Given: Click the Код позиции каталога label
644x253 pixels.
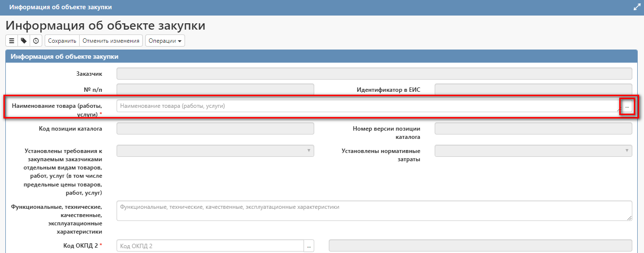Looking at the screenshot, I should [x=70, y=129].
